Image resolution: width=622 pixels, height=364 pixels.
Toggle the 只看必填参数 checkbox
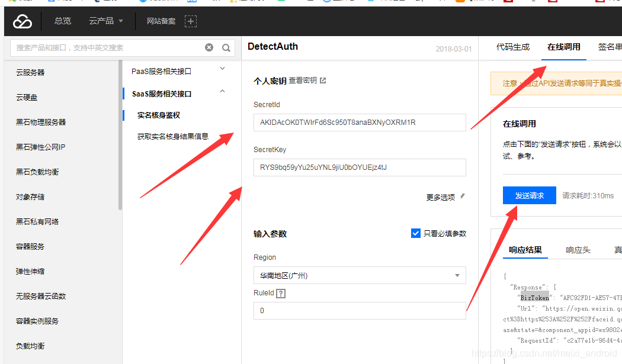click(416, 233)
